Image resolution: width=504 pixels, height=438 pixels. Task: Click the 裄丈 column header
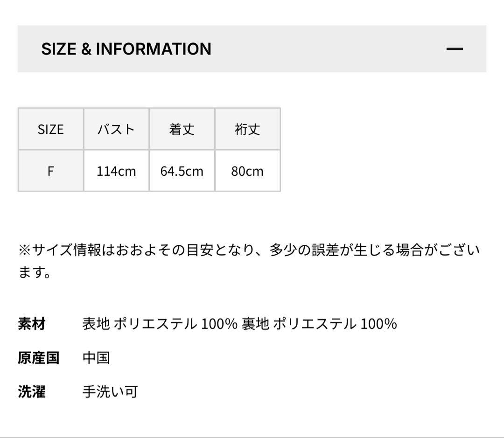(x=248, y=129)
